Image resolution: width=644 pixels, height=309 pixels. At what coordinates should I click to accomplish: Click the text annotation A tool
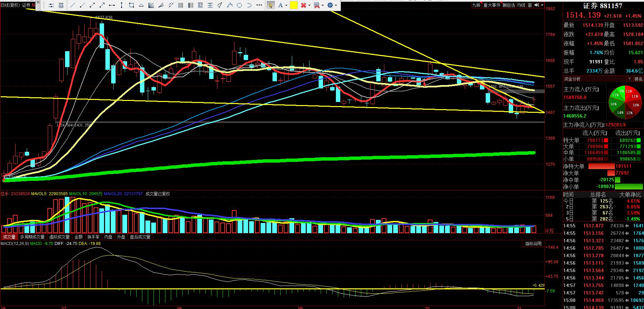(x=280, y=5)
